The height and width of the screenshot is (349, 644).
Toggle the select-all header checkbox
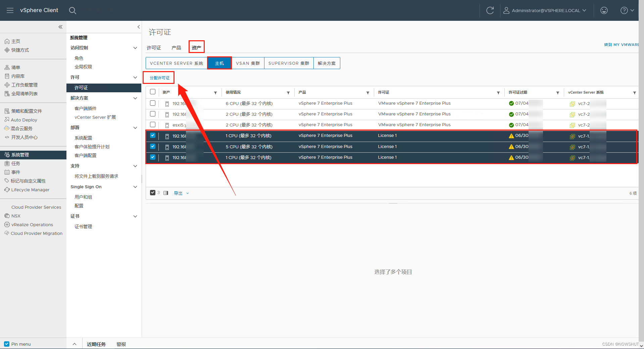point(153,92)
